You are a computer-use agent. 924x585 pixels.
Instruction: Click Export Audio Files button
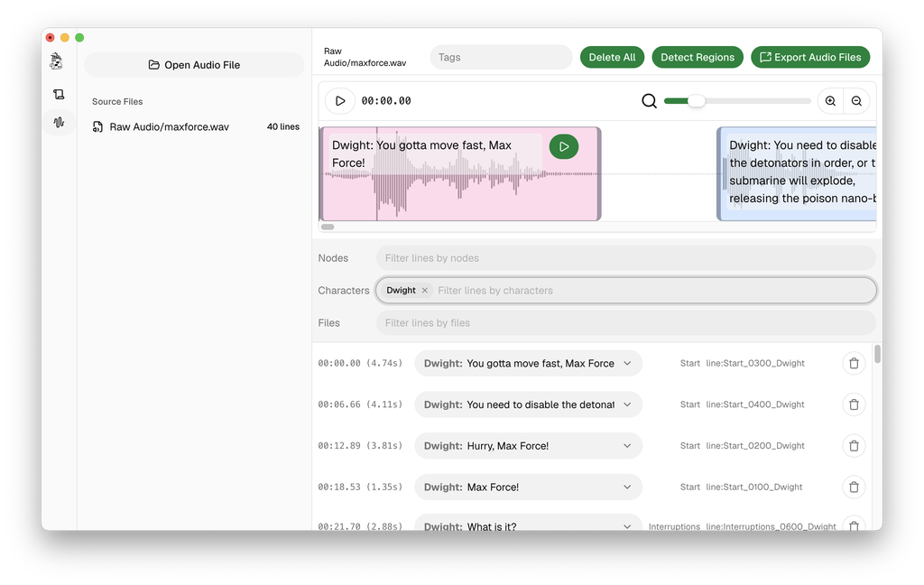pos(810,57)
